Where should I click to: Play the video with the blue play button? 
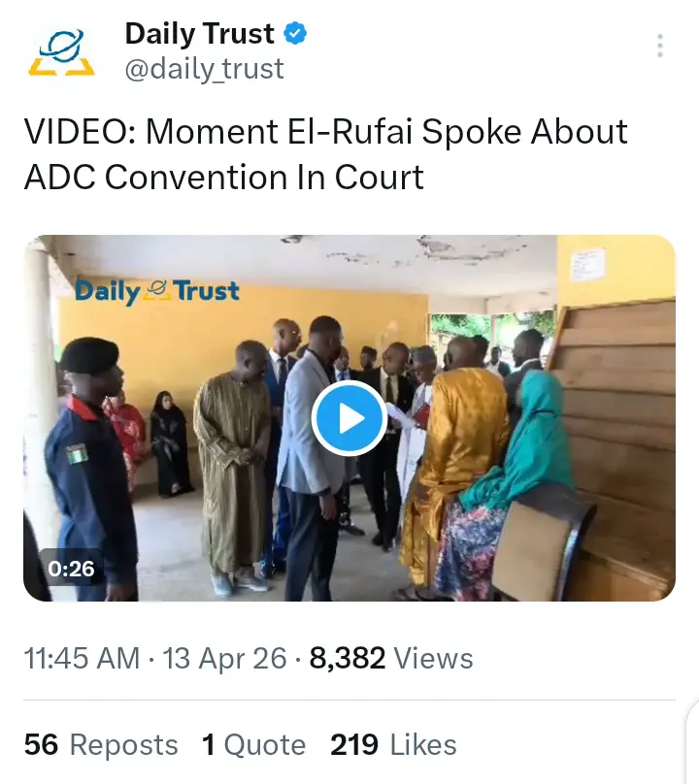click(x=349, y=418)
